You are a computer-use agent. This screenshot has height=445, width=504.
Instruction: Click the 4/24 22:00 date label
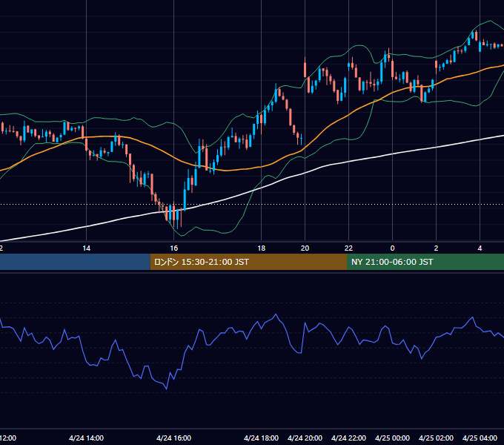point(349,438)
